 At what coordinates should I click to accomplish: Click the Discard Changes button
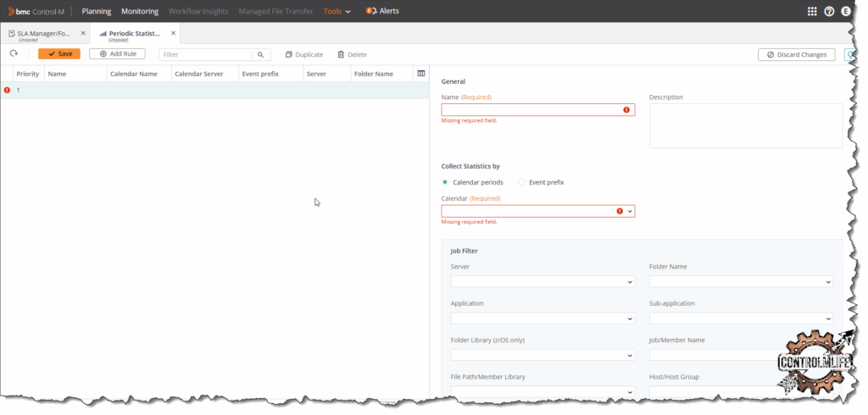coord(796,54)
